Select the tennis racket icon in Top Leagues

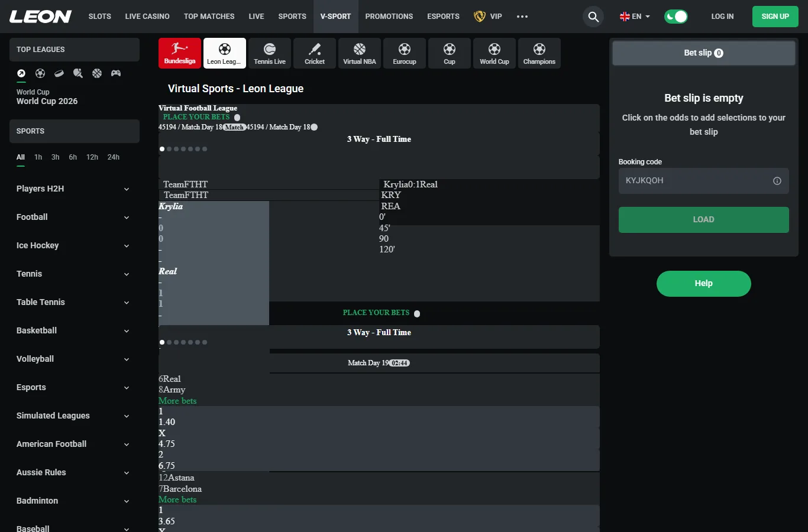pos(78,73)
